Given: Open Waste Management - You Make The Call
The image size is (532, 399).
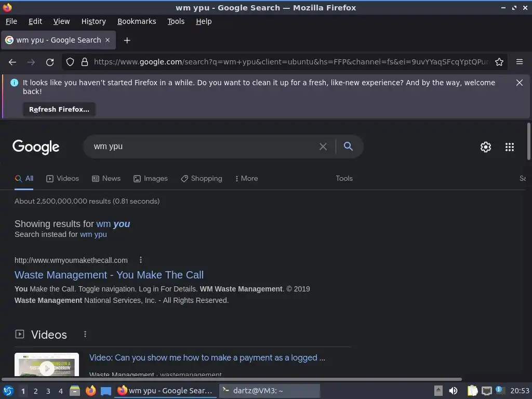Looking at the screenshot, I should [x=109, y=275].
